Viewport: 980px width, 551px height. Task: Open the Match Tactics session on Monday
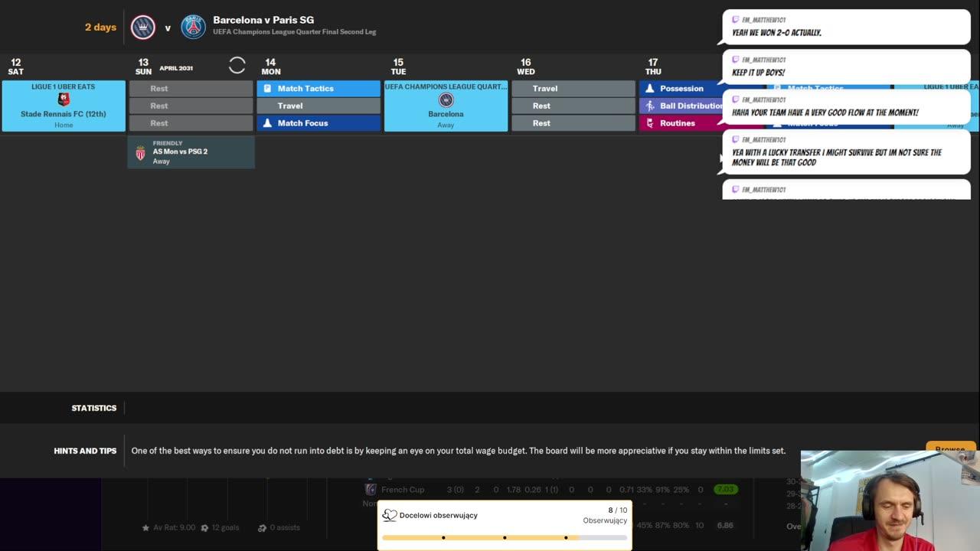click(318, 89)
